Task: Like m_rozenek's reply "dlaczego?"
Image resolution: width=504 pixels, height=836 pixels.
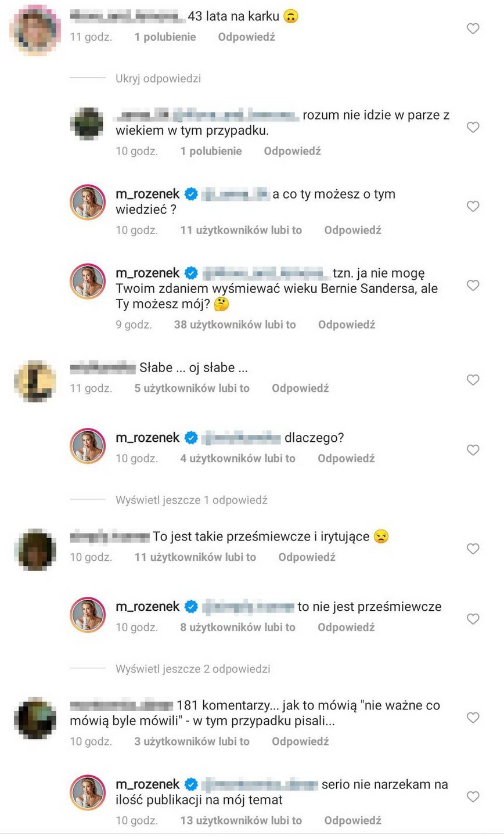Action: coord(473,450)
